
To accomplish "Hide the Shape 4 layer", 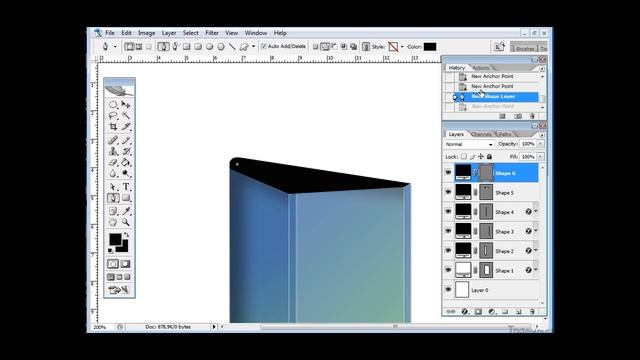I will click(x=448, y=212).
